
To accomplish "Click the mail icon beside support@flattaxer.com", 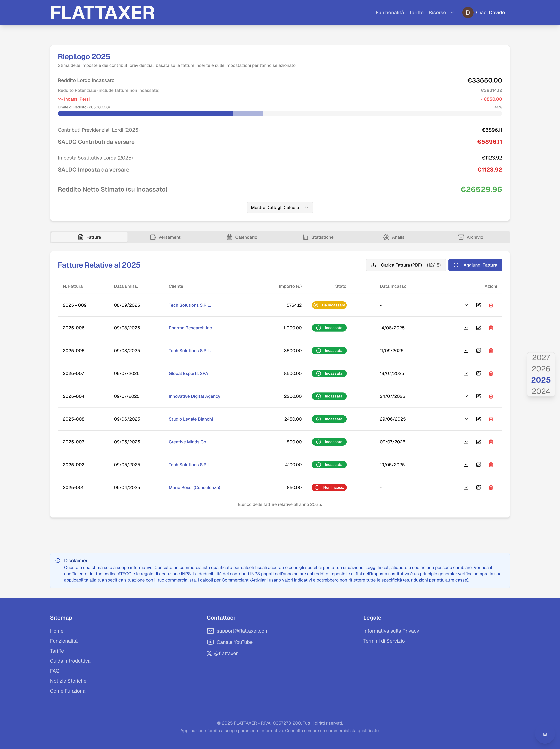I will (210, 631).
